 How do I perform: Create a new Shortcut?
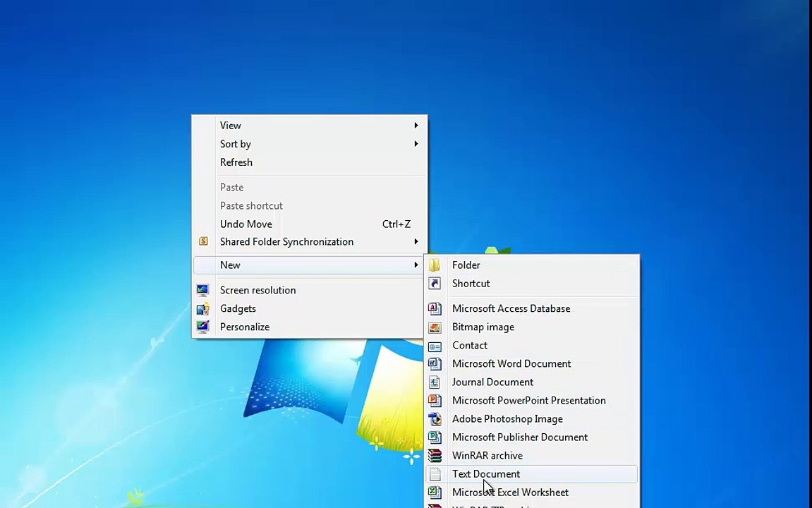coord(532,283)
